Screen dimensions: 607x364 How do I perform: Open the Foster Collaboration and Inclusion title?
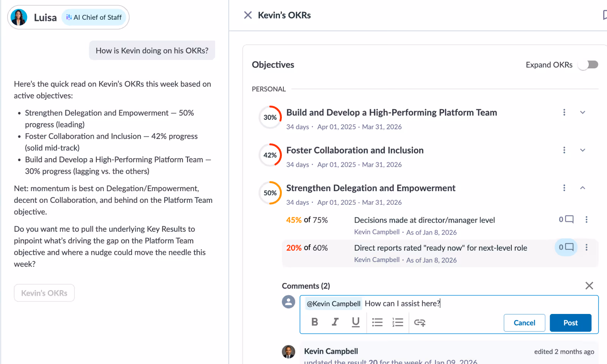[355, 151]
